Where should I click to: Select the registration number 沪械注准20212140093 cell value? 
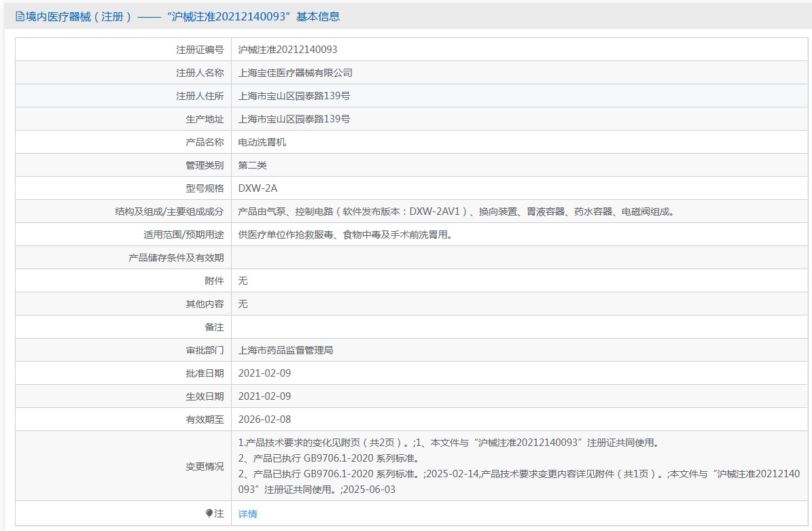287,50
